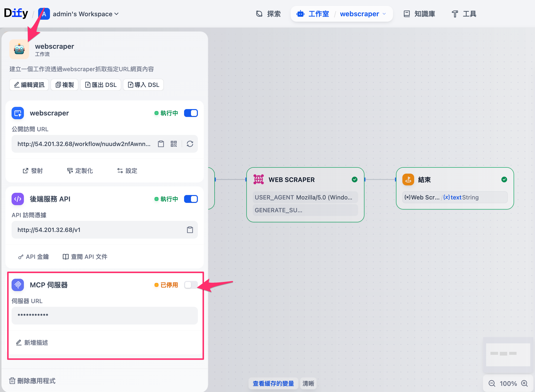Click the orange 結束 end node icon
Image resolution: width=535 pixels, height=392 pixels.
click(x=408, y=180)
